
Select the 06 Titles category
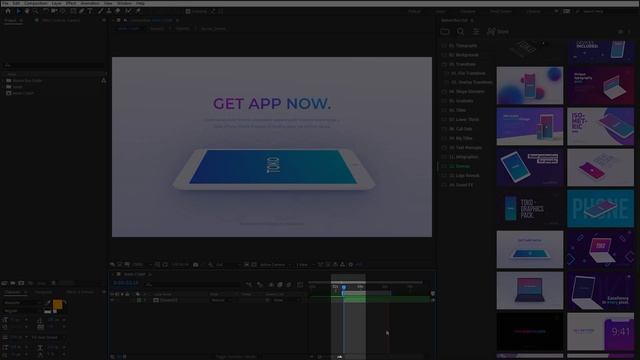[x=457, y=110]
